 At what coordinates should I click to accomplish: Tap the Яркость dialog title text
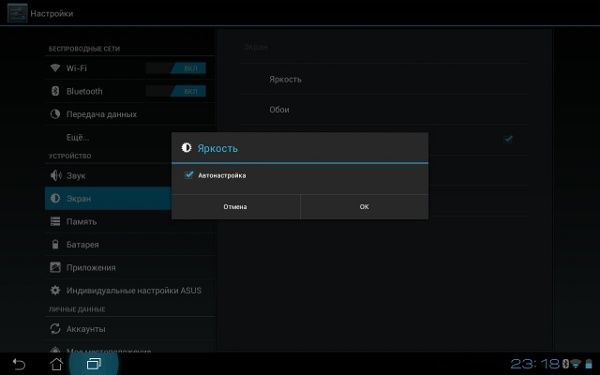(217, 148)
